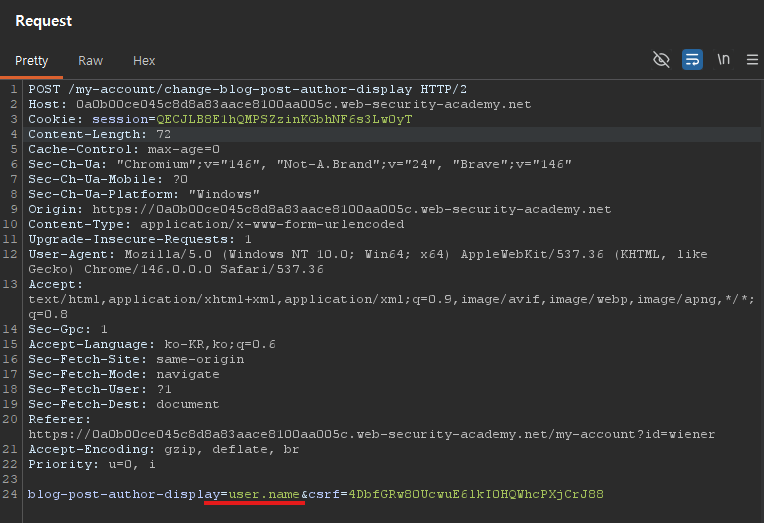Click the csrf token value
This screenshot has width=764, height=523.
coord(475,494)
